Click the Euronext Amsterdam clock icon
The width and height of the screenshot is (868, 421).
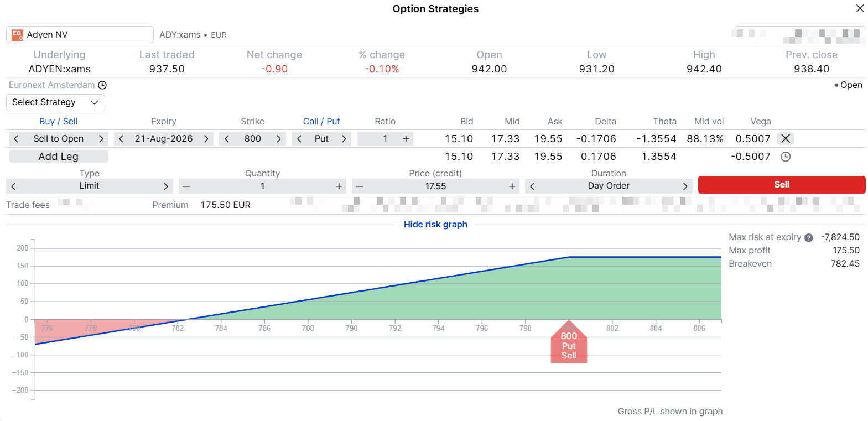(102, 85)
